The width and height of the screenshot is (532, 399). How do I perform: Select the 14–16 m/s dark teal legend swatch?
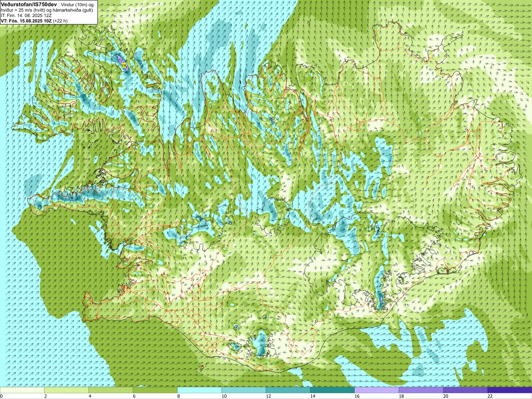(332, 390)
